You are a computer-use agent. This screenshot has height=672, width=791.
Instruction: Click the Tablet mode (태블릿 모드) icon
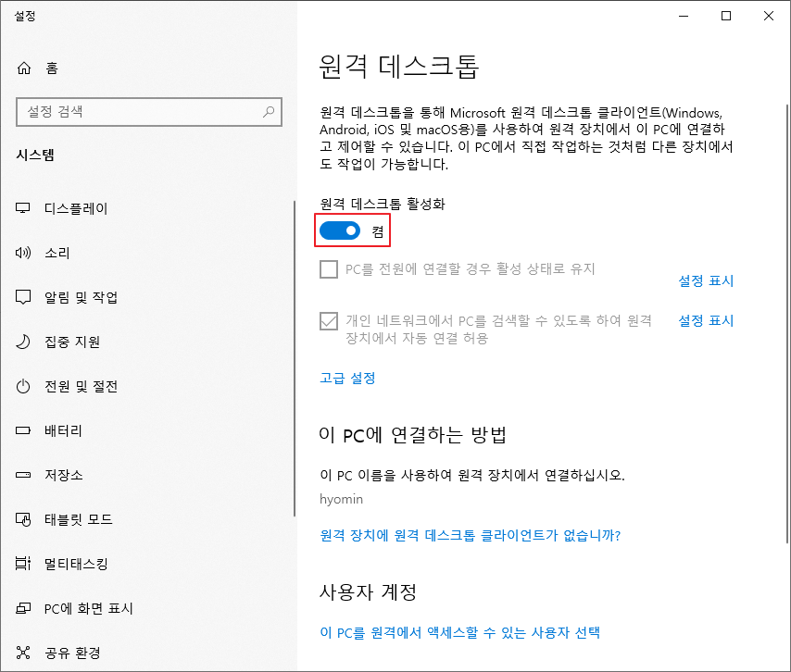click(23, 519)
